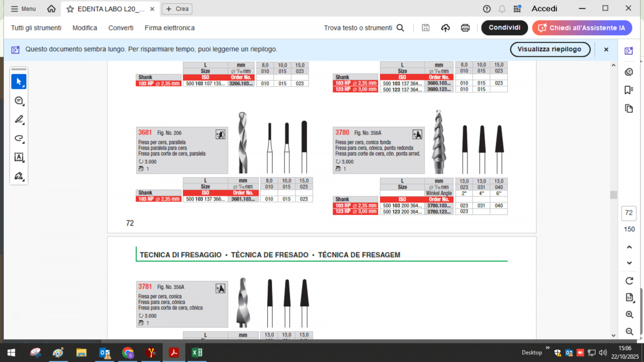Choose the freehand draw tool
This screenshot has height=362, width=644.
tap(19, 138)
